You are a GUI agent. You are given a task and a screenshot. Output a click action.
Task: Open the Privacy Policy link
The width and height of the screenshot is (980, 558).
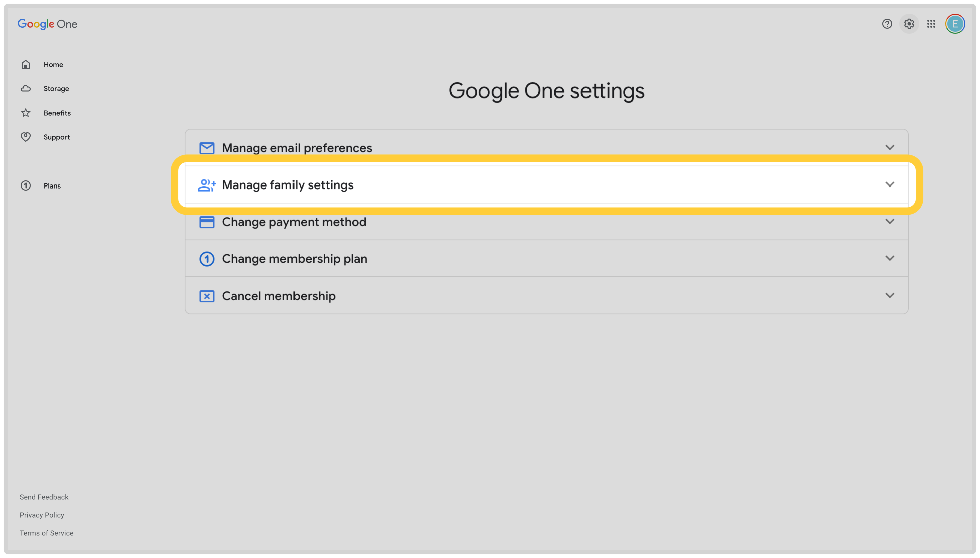(x=42, y=515)
